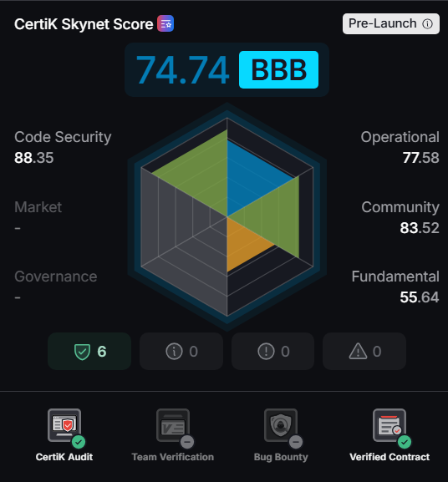Click the 74.74 overall score

tap(183, 70)
